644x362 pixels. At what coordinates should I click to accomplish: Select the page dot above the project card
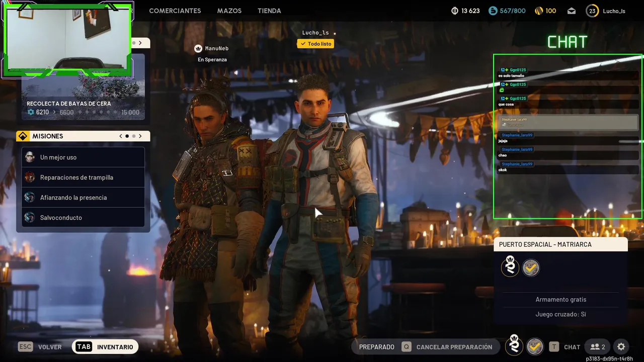coord(134,43)
